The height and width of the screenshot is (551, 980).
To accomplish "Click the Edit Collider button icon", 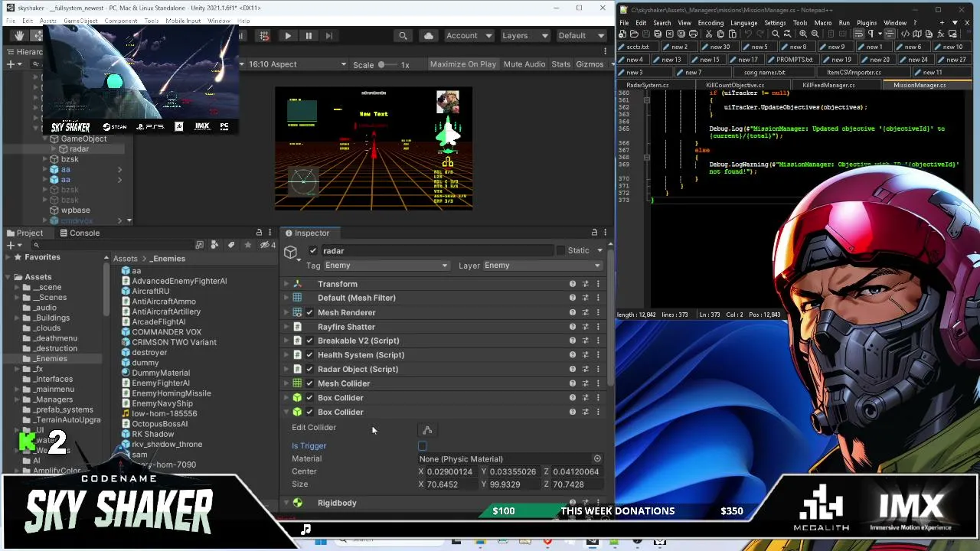I will tap(427, 430).
